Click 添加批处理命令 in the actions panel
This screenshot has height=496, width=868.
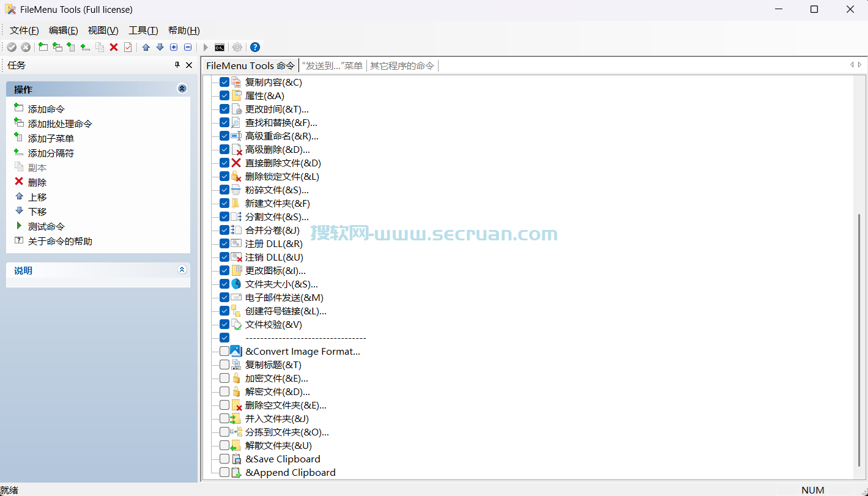pos(60,124)
